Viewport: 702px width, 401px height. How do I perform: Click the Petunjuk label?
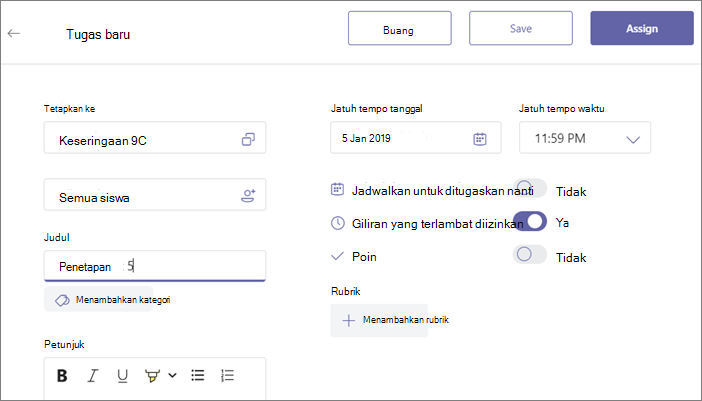click(64, 344)
